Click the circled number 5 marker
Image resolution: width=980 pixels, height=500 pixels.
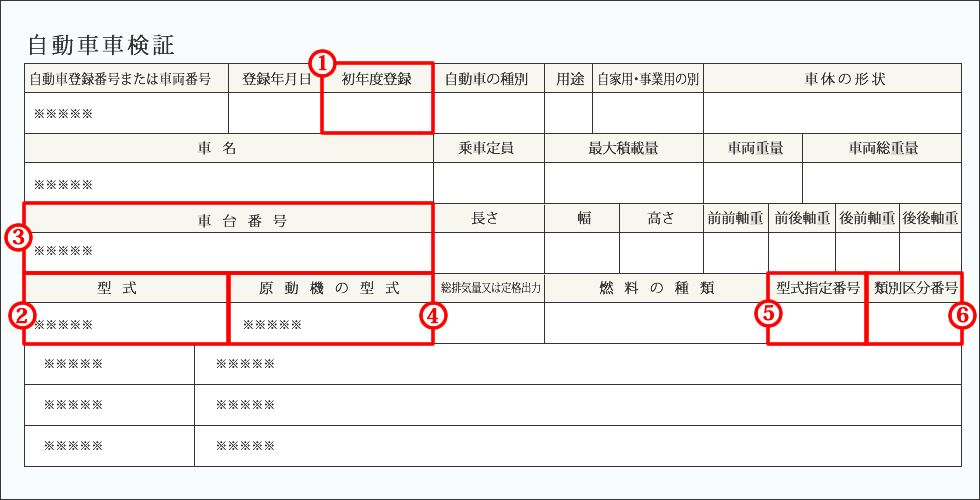tap(768, 313)
